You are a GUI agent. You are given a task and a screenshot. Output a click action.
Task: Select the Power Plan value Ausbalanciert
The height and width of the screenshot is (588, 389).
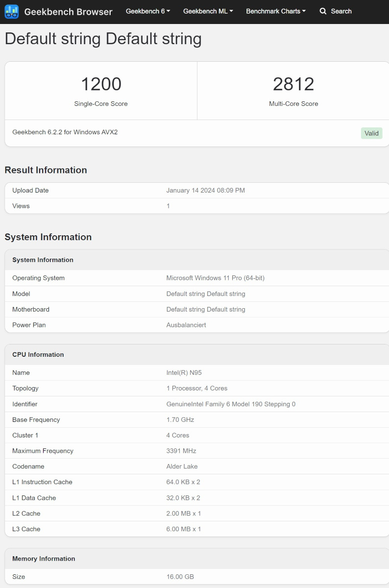(x=186, y=325)
